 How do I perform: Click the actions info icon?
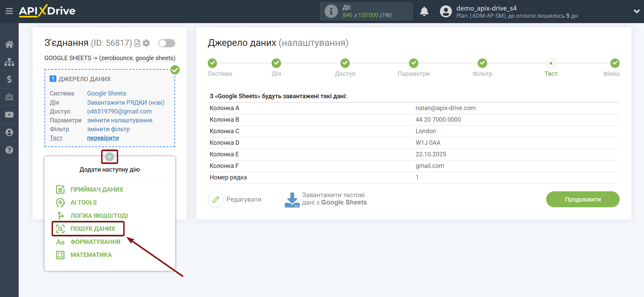click(x=331, y=11)
